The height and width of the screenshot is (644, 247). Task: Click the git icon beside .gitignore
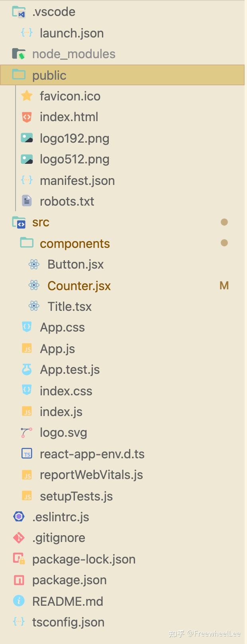click(18, 538)
